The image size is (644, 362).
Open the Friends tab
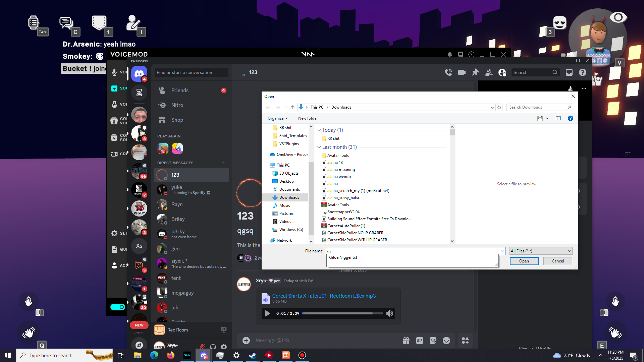pos(180,90)
